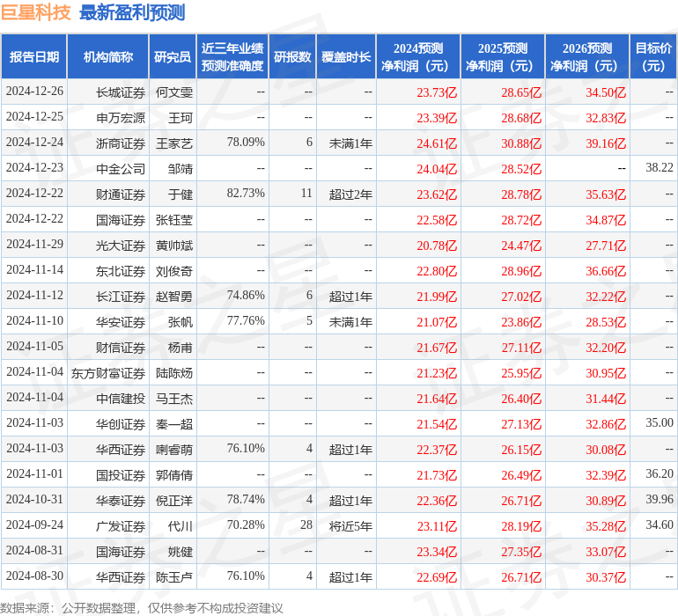
Task: Click the 39.16亿 forecast value
Action: pos(606,143)
